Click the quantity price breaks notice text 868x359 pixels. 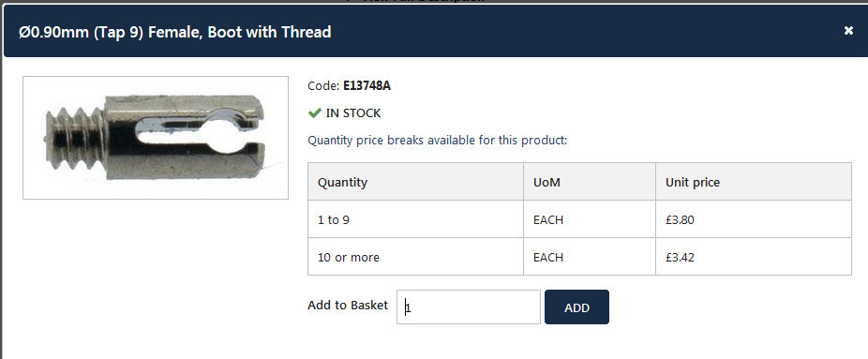pyautogui.click(x=438, y=140)
